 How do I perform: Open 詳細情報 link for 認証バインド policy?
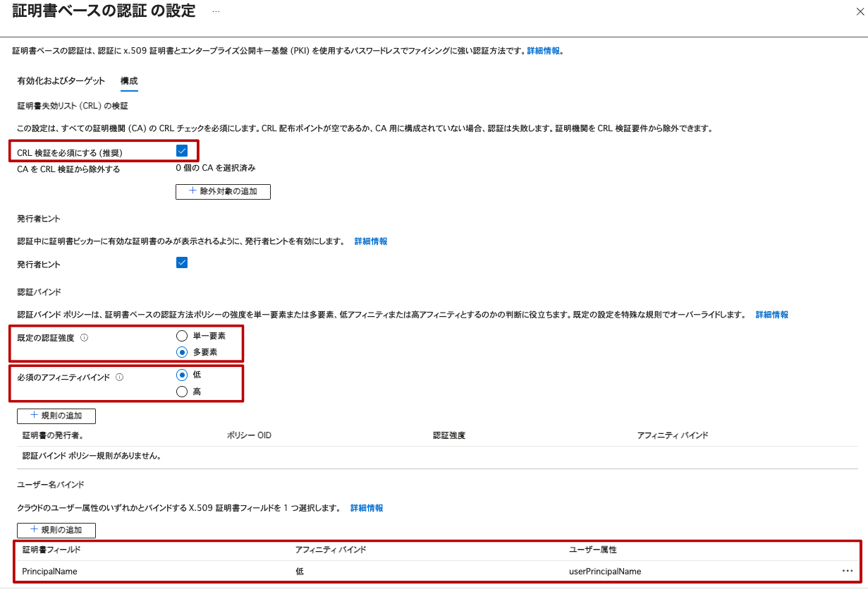click(x=771, y=315)
